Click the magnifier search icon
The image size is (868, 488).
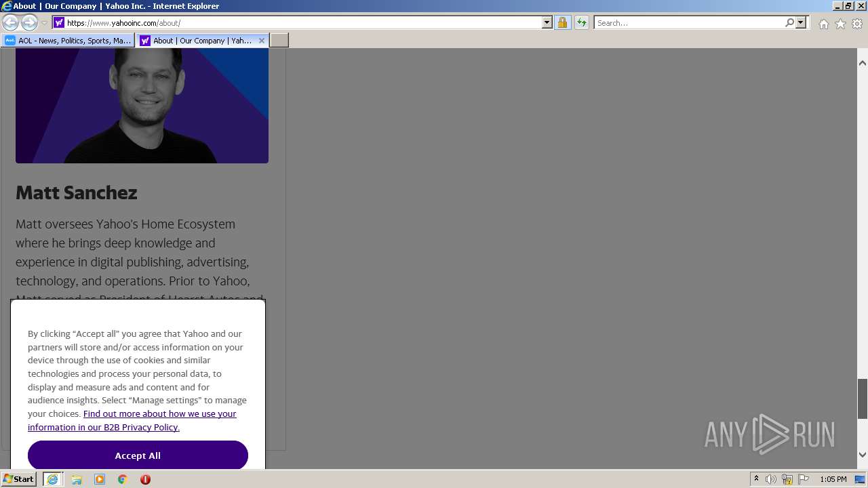(x=789, y=22)
